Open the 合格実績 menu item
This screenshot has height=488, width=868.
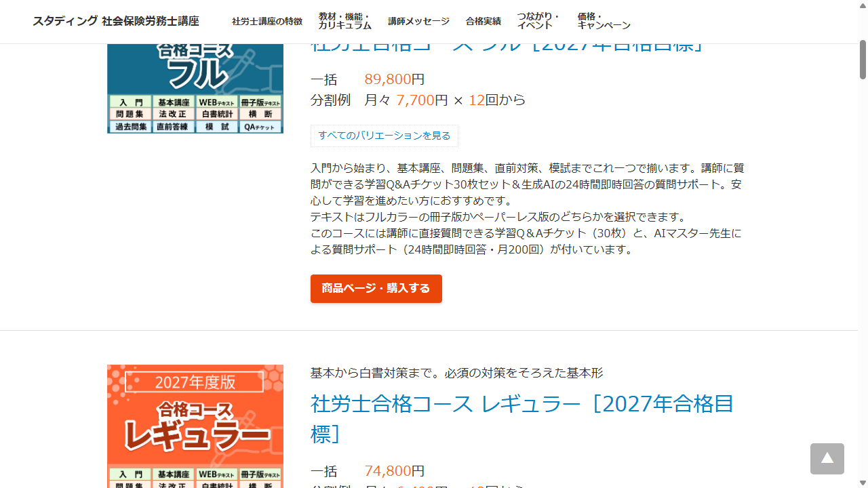pyautogui.click(x=484, y=21)
